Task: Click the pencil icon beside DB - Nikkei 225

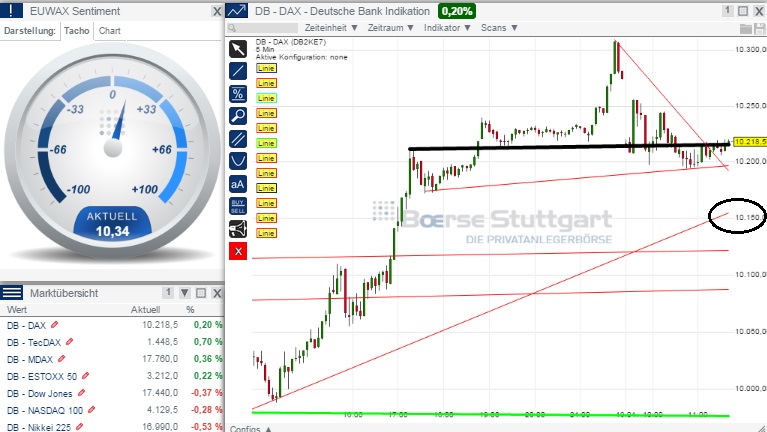Action: point(79,427)
